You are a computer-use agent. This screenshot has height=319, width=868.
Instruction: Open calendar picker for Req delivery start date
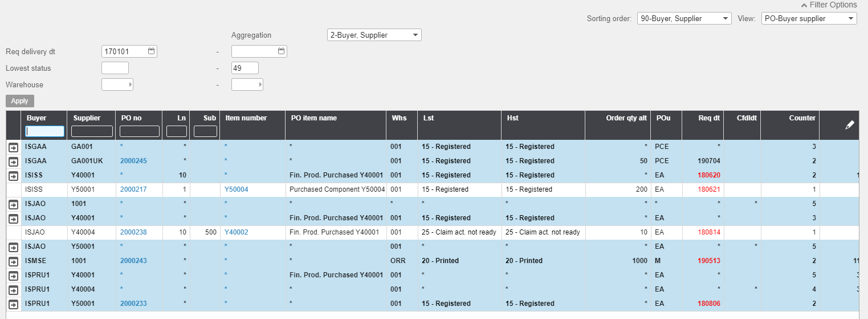click(x=151, y=51)
